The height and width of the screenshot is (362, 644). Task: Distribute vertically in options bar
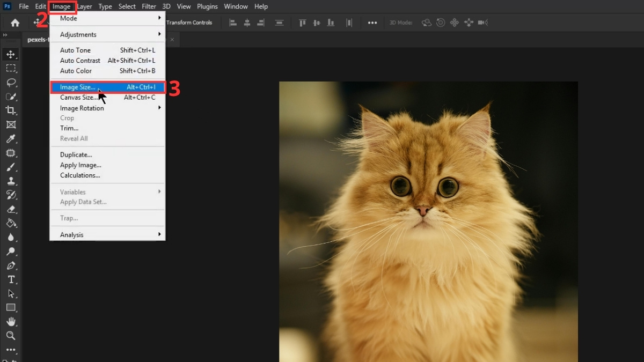coord(279,23)
